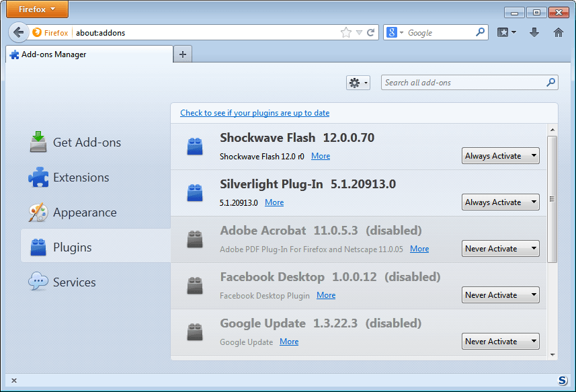Go to the Home page icon

[x=558, y=32]
